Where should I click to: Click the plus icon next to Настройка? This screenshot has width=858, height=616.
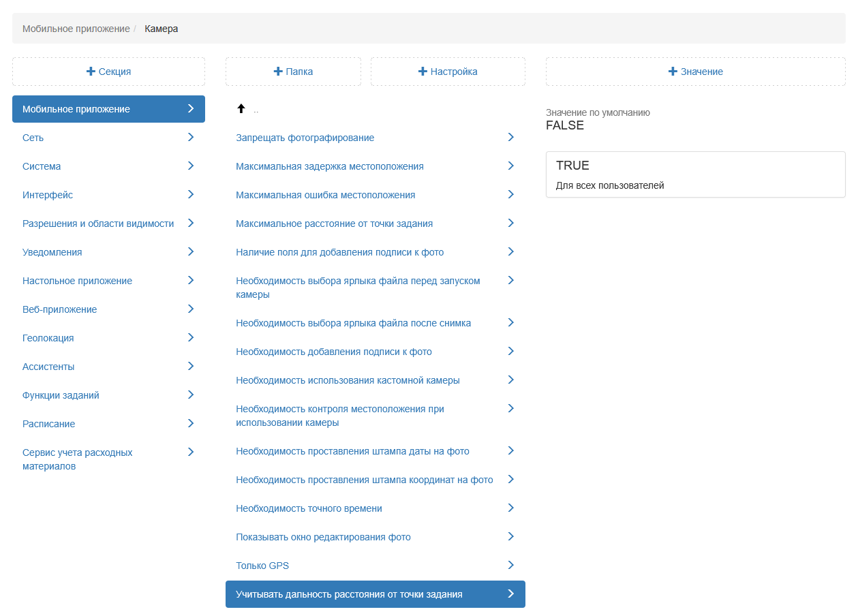[x=423, y=72]
